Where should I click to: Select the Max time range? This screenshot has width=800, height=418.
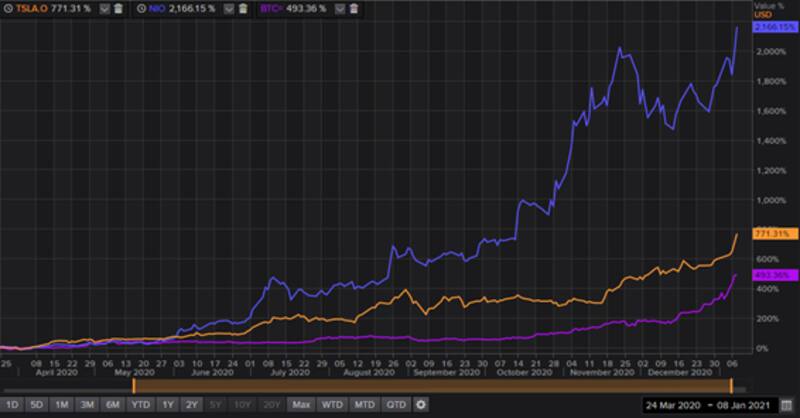click(300, 405)
